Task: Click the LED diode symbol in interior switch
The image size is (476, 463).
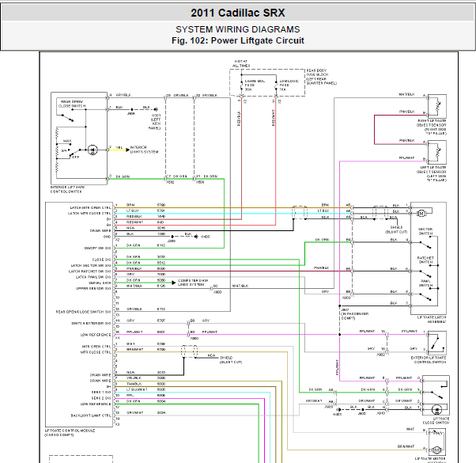Action: point(93,150)
